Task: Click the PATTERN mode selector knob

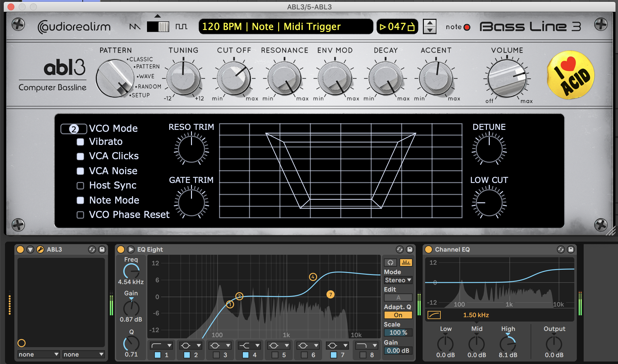Action: click(x=115, y=78)
